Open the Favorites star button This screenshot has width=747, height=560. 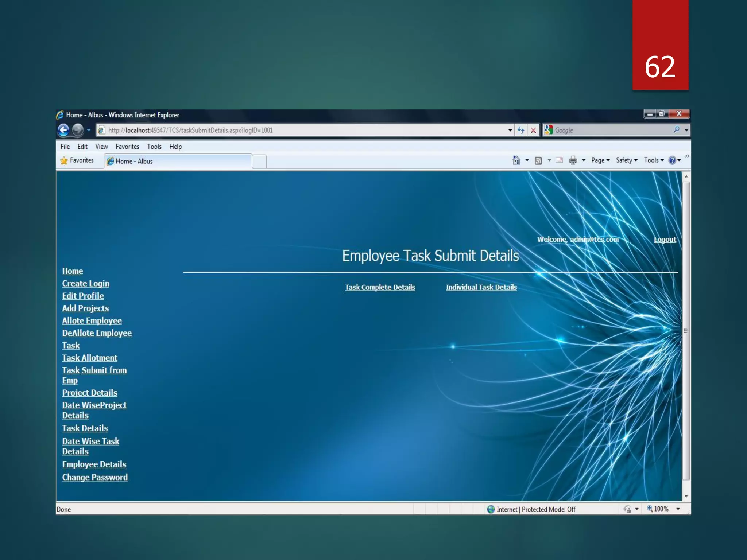coord(77,160)
